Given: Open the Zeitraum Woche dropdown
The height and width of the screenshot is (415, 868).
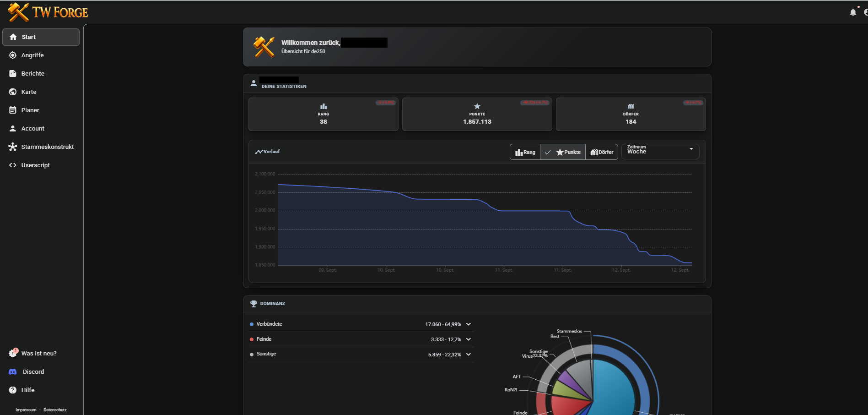Looking at the screenshot, I should click(x=660, y=152).
